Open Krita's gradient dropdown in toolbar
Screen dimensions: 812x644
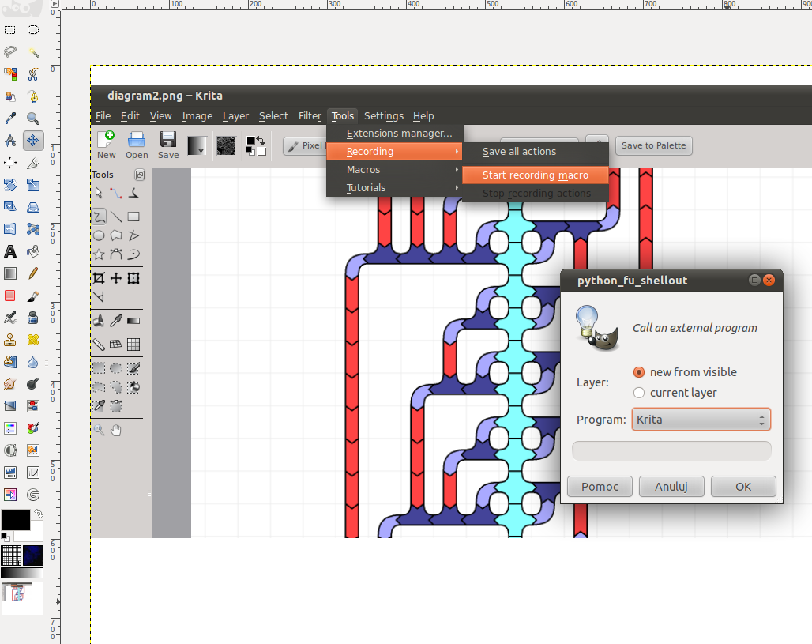(197, 145)
